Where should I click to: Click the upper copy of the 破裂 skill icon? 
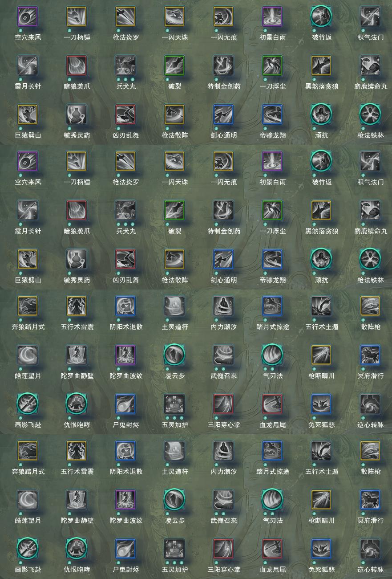(x=174, y=65)
